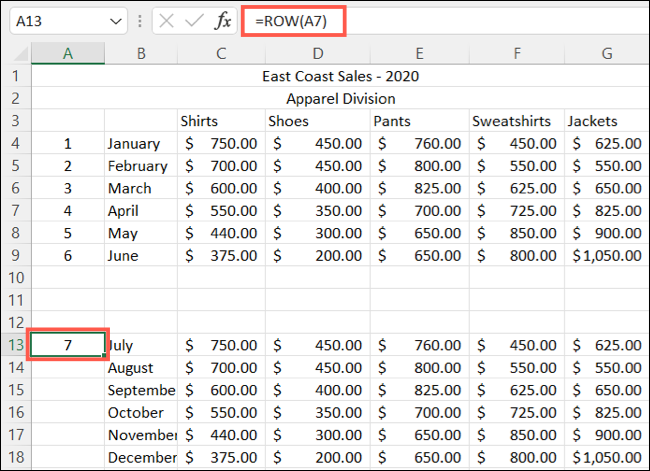
Task: Click the Cancel X icon in formula bar
Action: (166, 21)
